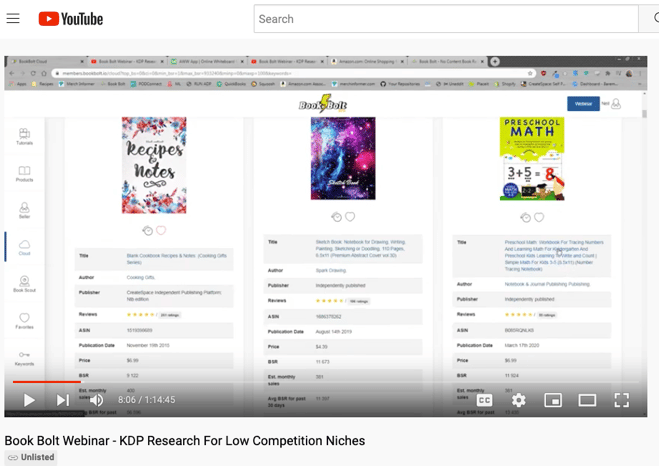Screen dimensions: 659x466
Task: Click history clock icon under Preschool Math
Action: click(525, 217)
